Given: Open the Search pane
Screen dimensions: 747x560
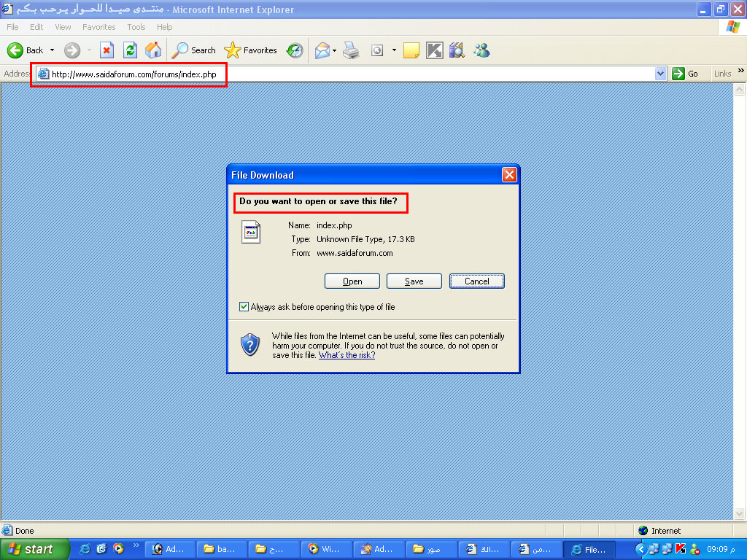Looking at the screenshot, I should pos(193,50).
